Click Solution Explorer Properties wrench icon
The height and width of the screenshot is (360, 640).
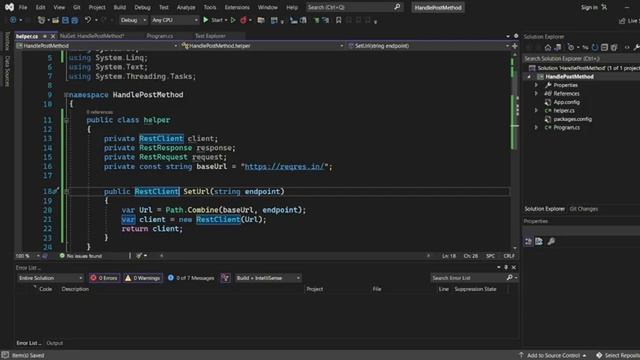pos(636,47)
